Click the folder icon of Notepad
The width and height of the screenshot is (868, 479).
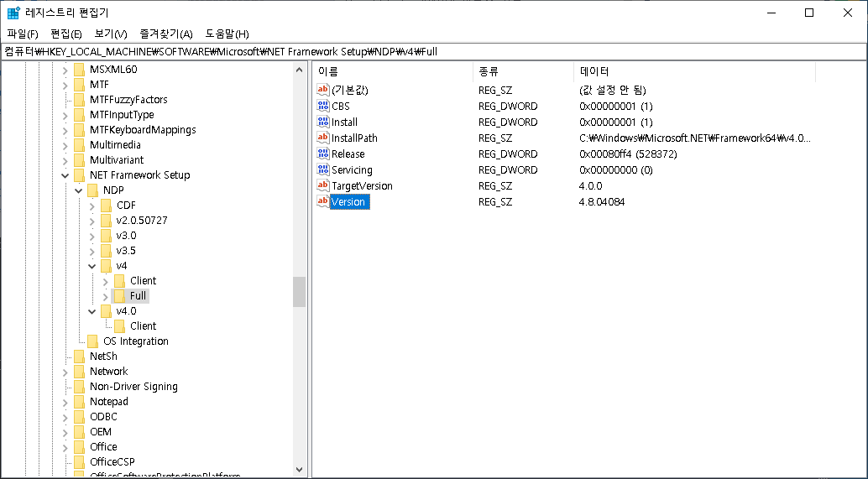(80, 402)
